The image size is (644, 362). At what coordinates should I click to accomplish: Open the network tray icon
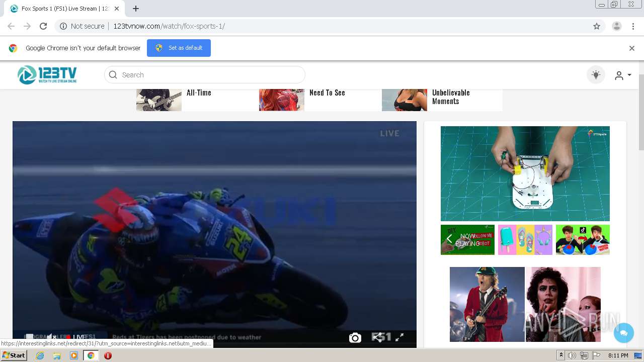584,355
